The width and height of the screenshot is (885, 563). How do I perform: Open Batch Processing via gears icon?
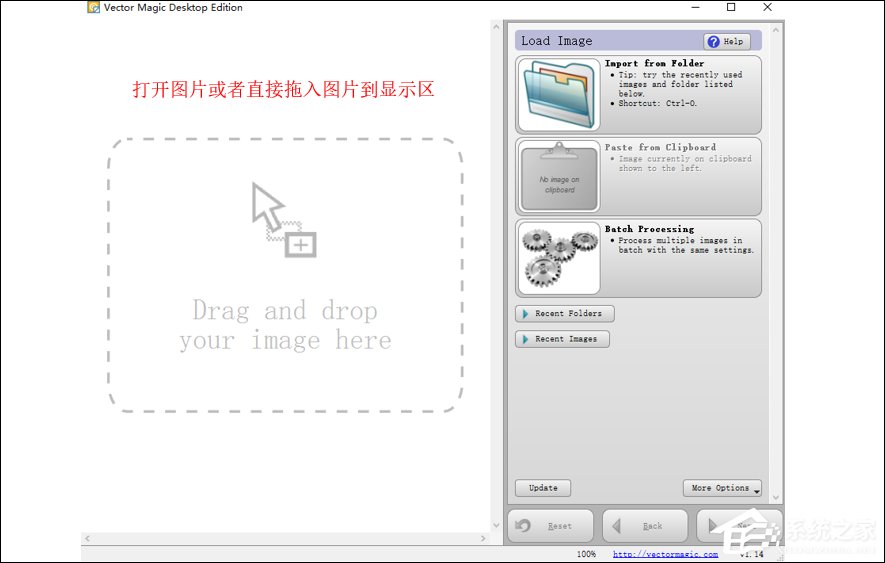559,258
